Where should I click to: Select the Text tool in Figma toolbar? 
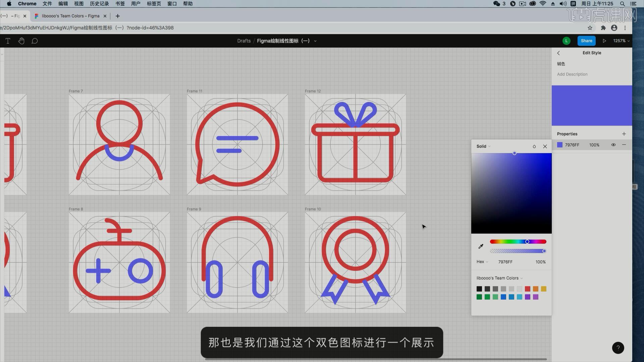(x=8, y=41)
